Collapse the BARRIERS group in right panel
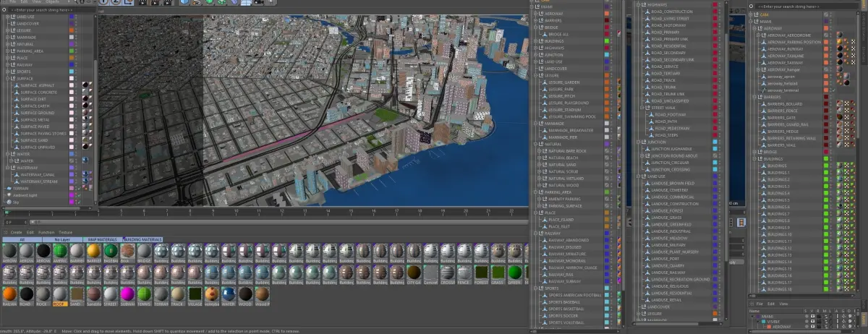 tap(754, 97)
